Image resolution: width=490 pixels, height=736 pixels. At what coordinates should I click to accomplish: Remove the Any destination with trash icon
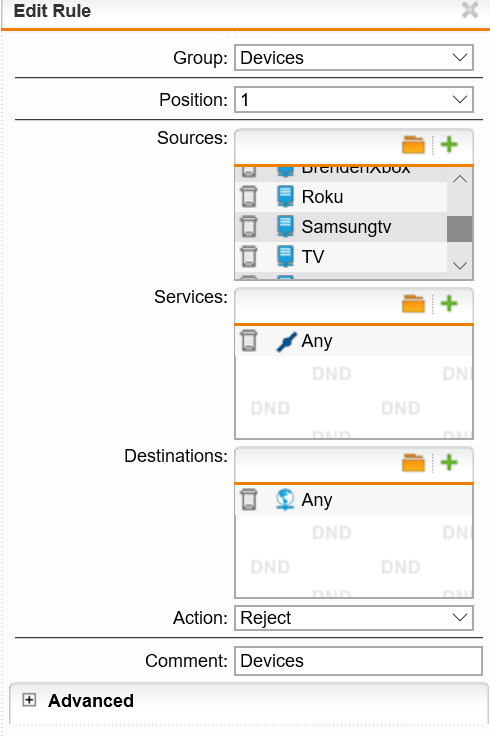coord(249,500)
